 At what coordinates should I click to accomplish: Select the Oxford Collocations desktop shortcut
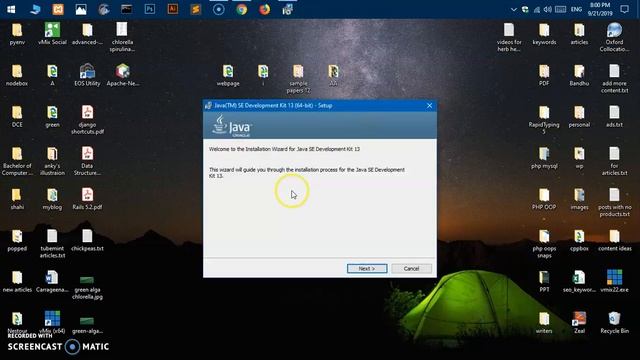[614, 37]
